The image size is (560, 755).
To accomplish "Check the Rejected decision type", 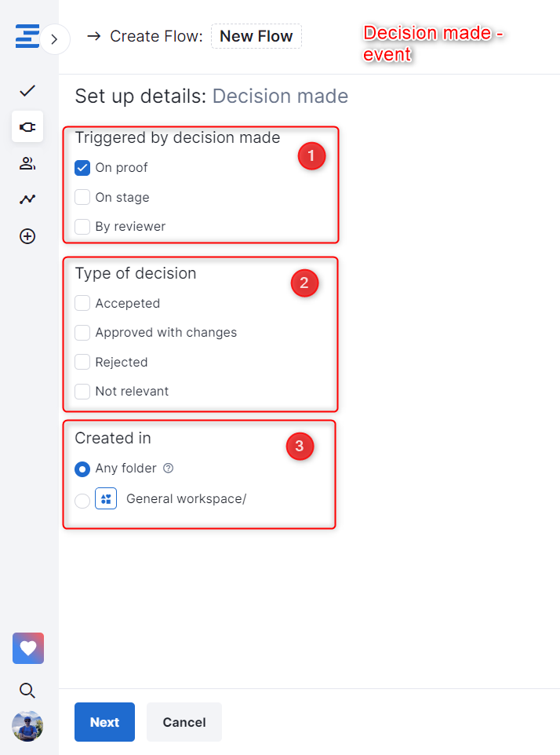I will [82, 362].
